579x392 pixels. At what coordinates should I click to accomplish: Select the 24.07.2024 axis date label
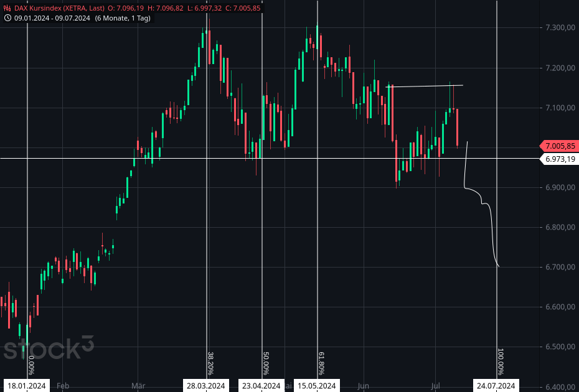(496, 385)
